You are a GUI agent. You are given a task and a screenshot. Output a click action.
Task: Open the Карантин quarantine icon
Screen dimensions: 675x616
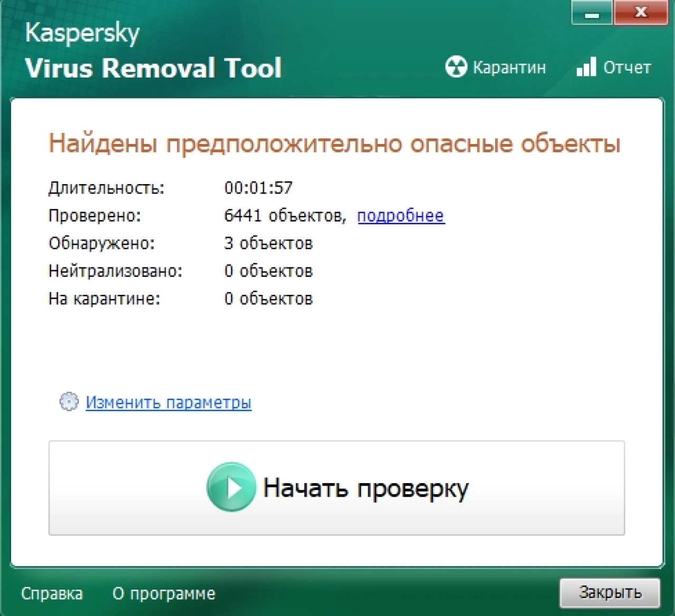[x=456, y=67]
